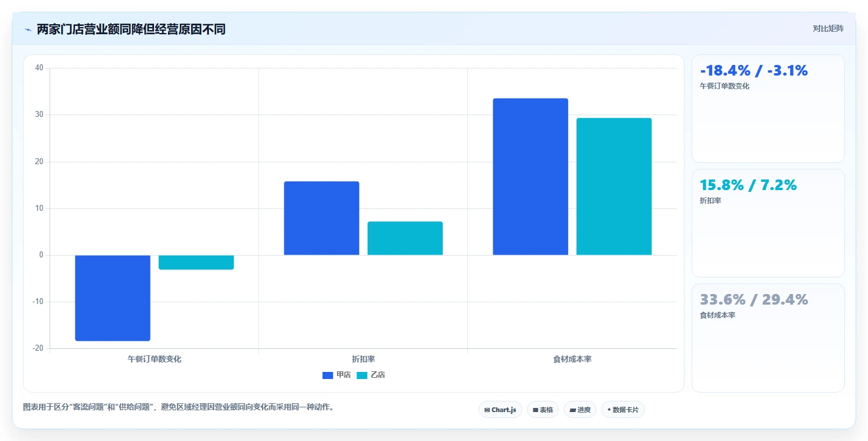
Task: Click the 甲店 bar for 午餐订单数变化
Action: click(x=113, y=298)
